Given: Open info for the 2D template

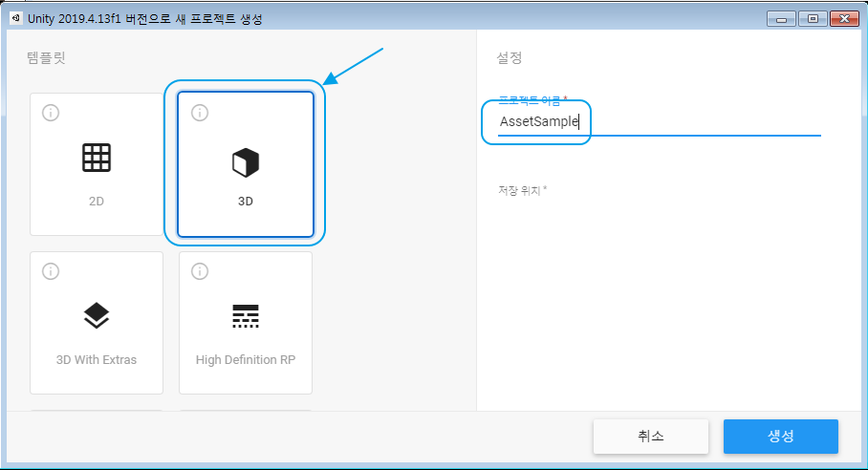Looking at the screenshot, I should pos(51,113).
